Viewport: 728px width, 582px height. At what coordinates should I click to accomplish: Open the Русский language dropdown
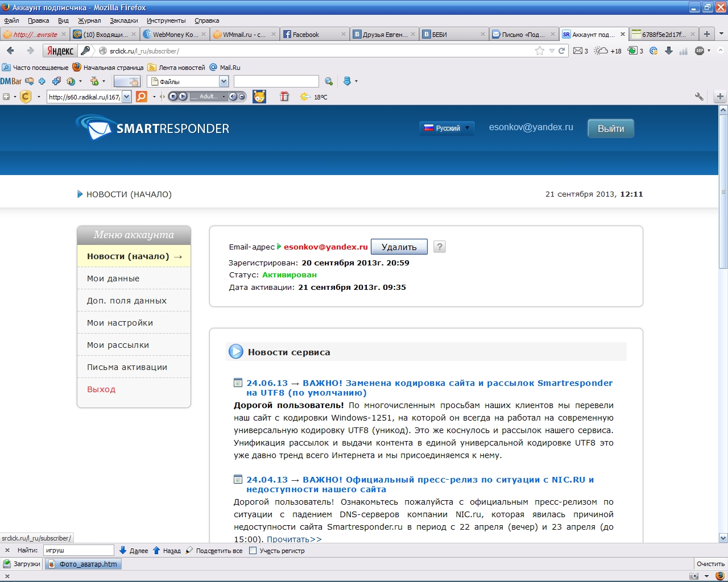click(446, 128)
